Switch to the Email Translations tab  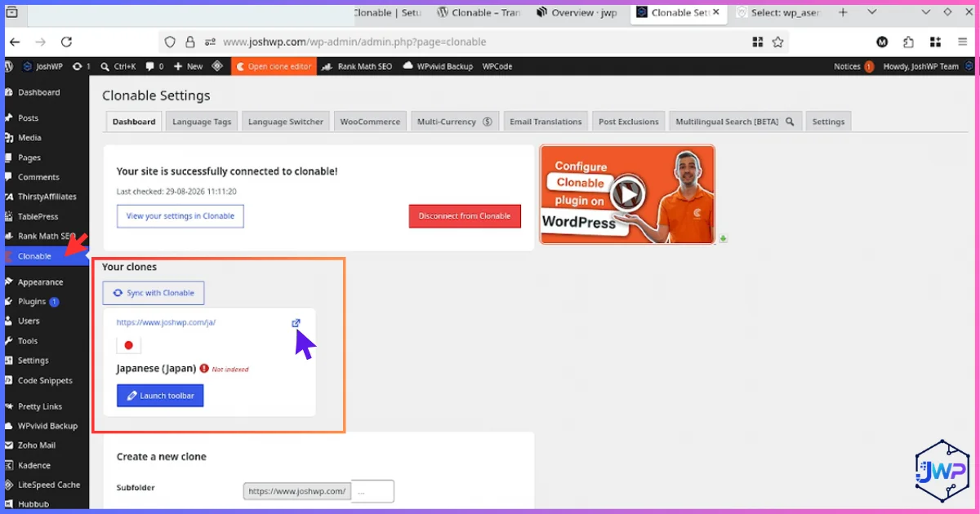(x=546, y=122)
